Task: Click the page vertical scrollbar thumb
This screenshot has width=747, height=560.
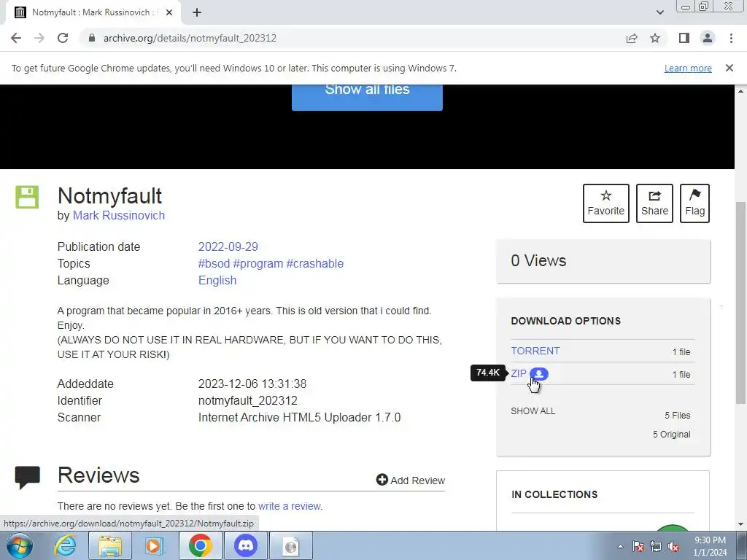Action: (x=741, y=303)
